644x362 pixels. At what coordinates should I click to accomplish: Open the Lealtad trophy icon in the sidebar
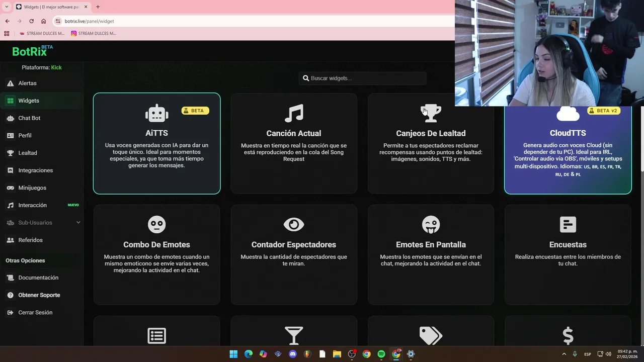pyautogui.click(x=10, y=153)
